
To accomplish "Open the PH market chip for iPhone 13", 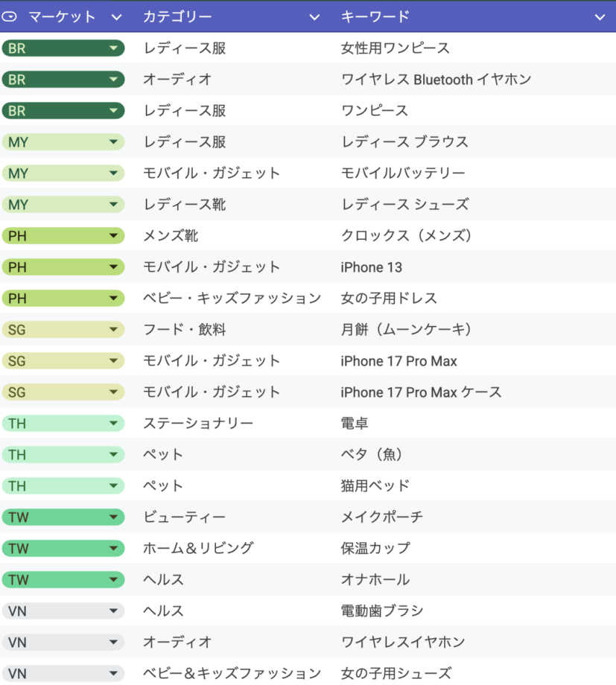I will click(63, 267).
